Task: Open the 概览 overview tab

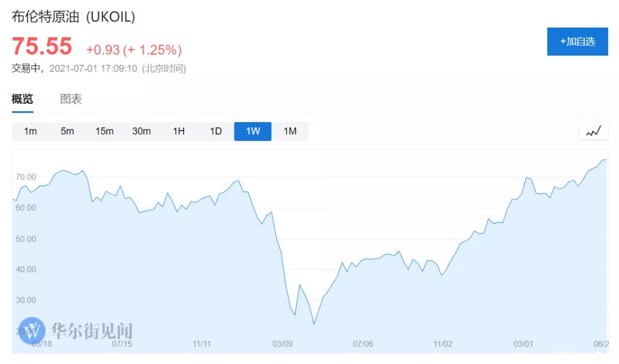Action: pos(22,99)
